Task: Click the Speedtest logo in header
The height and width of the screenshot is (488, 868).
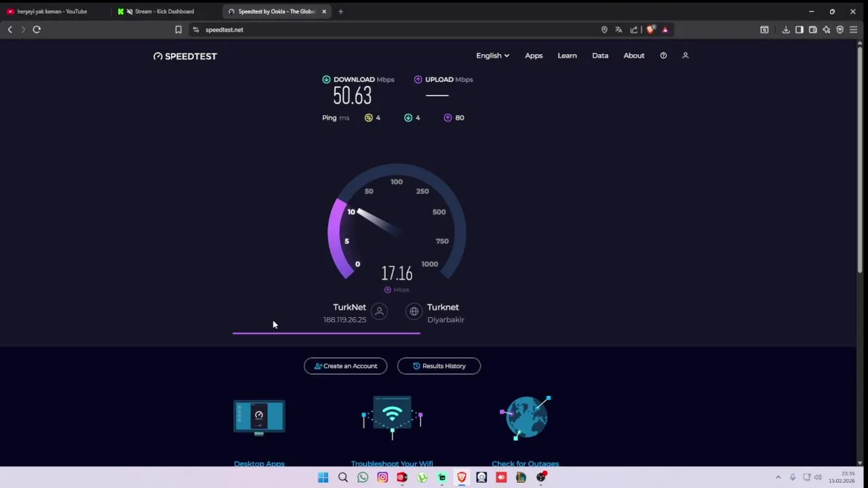Action: (185, 56)
